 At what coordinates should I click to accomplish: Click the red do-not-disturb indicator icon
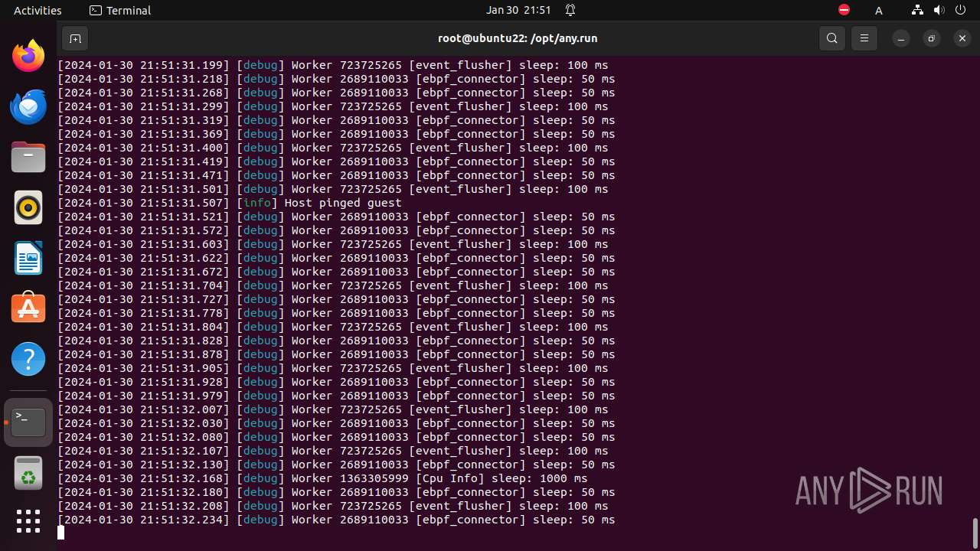(x=844, y=10)
